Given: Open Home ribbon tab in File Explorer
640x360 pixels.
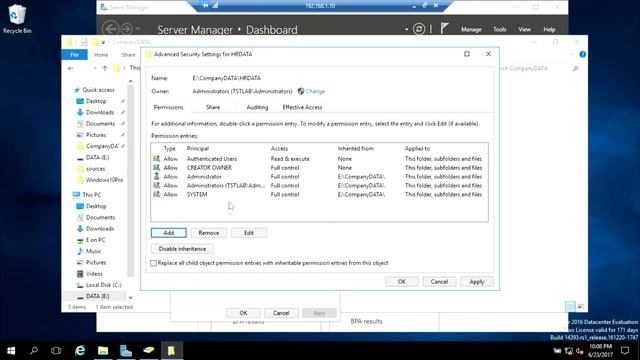Looking at the screenshot, I should (x=101, y=54).
